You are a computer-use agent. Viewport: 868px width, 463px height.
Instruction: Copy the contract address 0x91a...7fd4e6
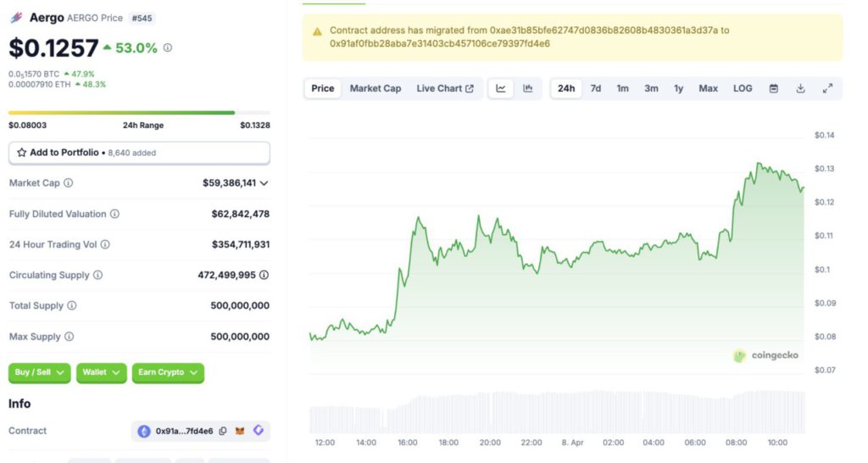click(223, 431)
